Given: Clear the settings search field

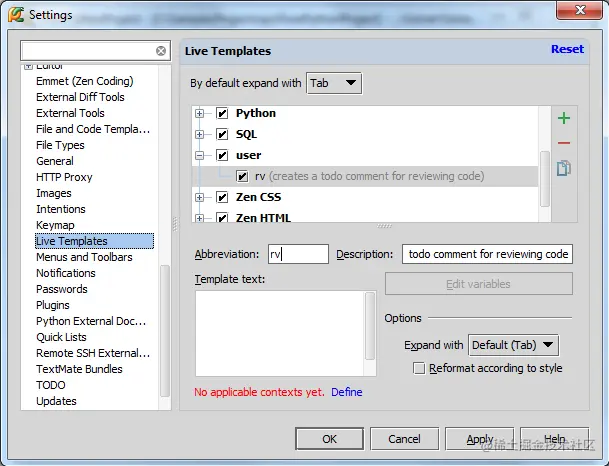Looking at the screenshot, I should 161,51.
